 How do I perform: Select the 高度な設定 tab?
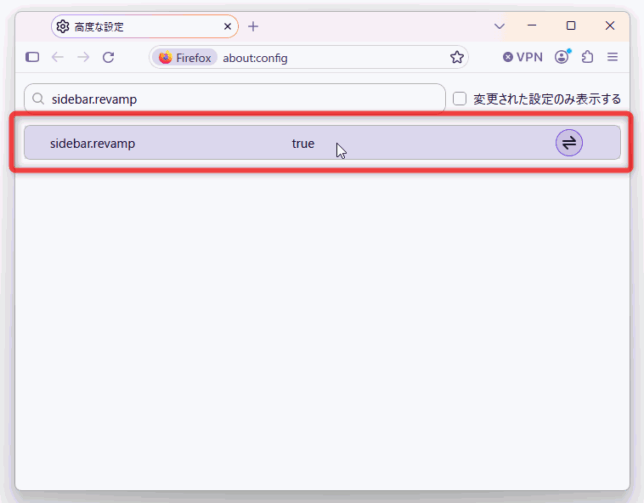pos(145,27)
